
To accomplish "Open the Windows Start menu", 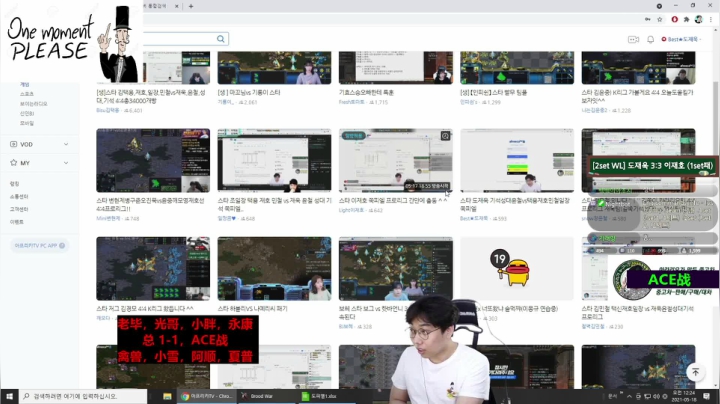I will [x=9, y=396].
